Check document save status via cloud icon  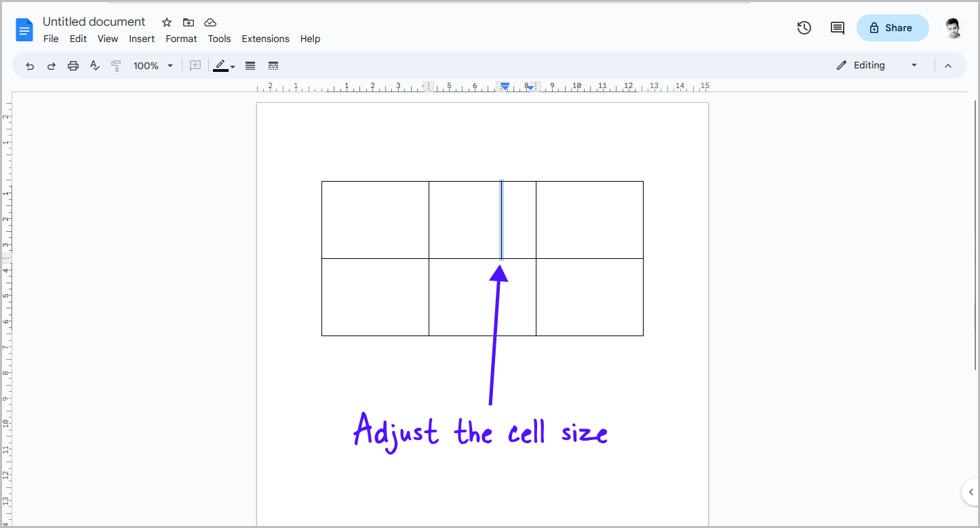210,22
